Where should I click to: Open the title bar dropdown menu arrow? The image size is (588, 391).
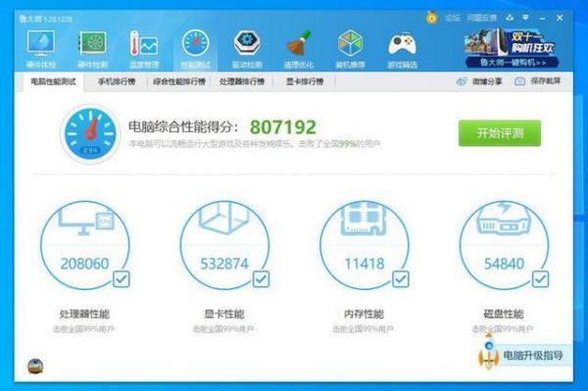tap(525, 18)
